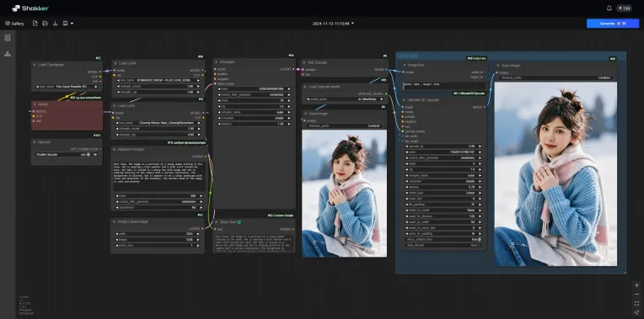The image size is (644, 319).
Task: Increase KSampler denoise with right arrow
Action: coord(290,124)
